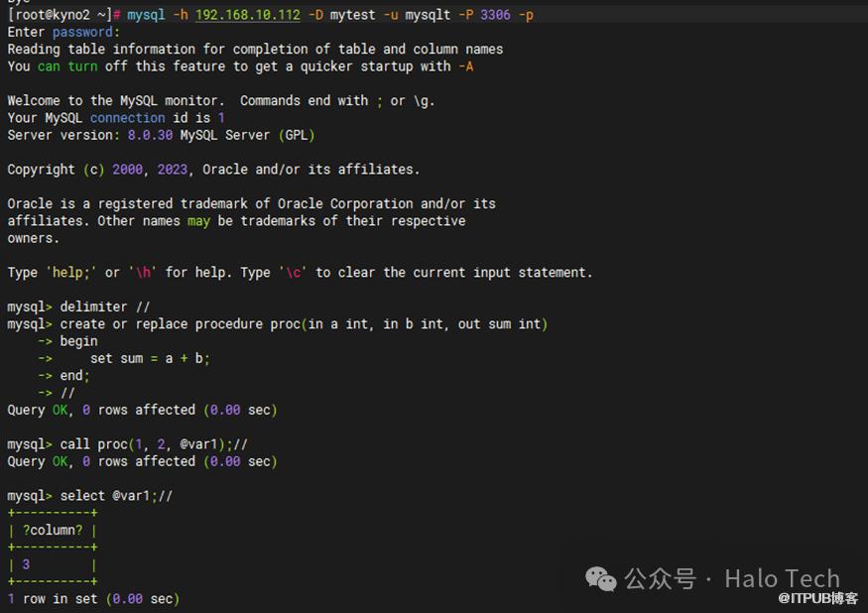Click the 'call proc(1, 2, @var1);//' command
The height and width of the screenshot is (613, 868).
[154, 444]
